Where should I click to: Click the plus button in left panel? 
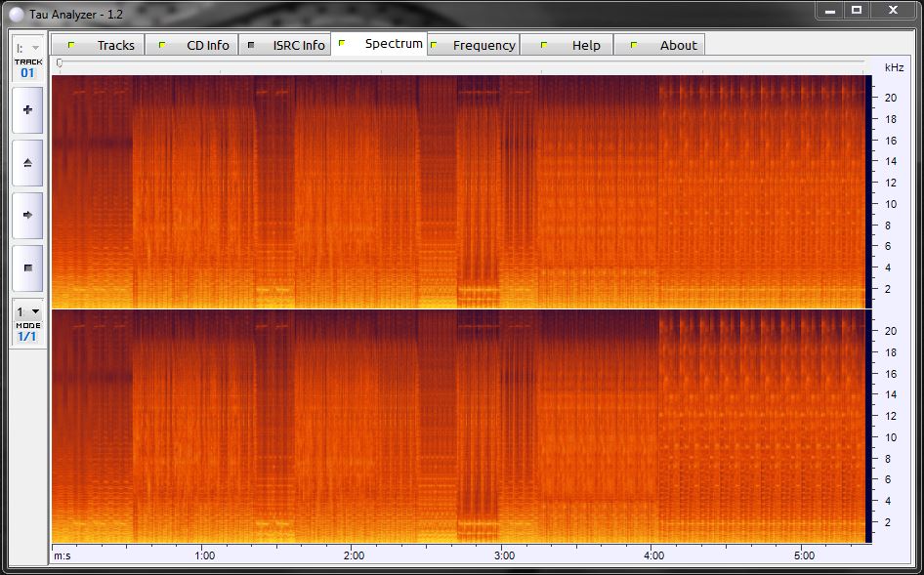(27, 110)
